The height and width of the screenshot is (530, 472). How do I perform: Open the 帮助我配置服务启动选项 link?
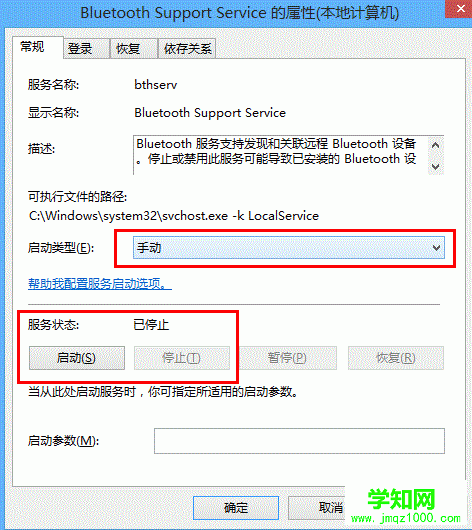point(100,284)
